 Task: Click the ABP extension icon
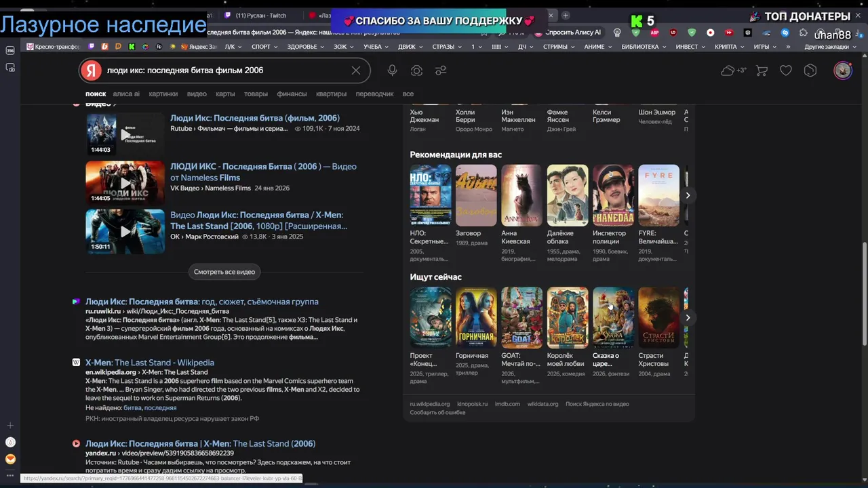click(654, 33)
